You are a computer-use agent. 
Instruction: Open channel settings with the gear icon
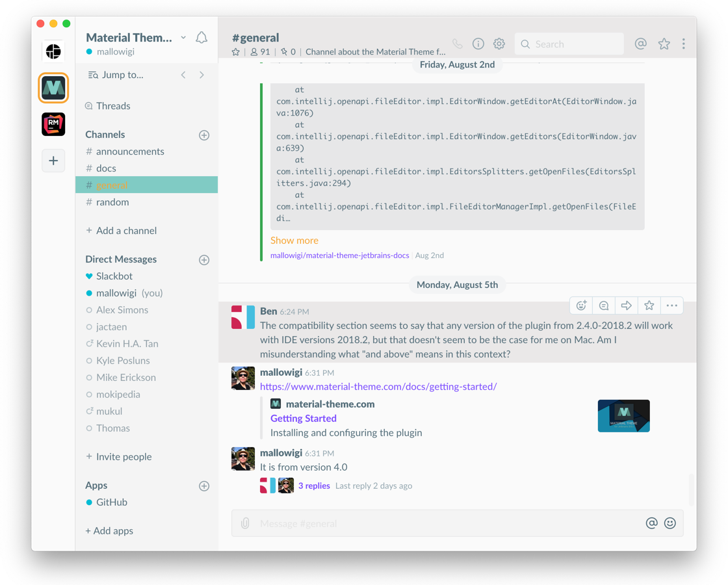pos(499,43)
